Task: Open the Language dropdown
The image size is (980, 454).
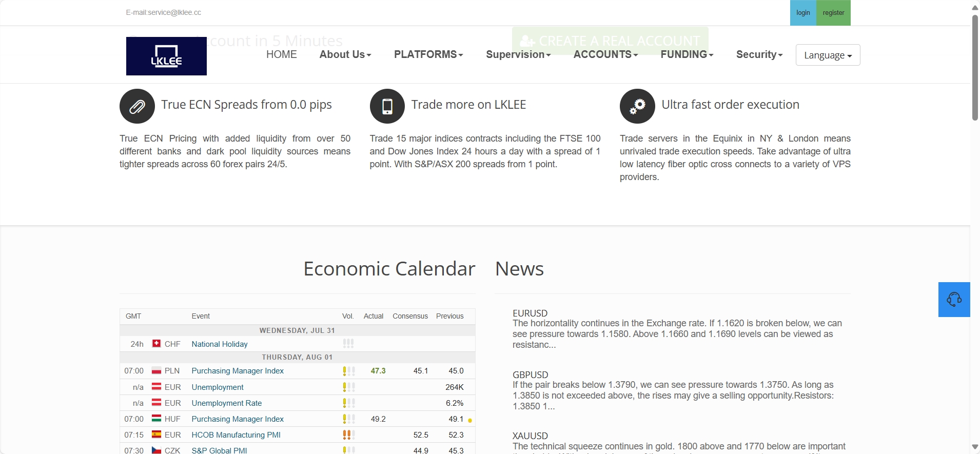Action: [828, 55]
